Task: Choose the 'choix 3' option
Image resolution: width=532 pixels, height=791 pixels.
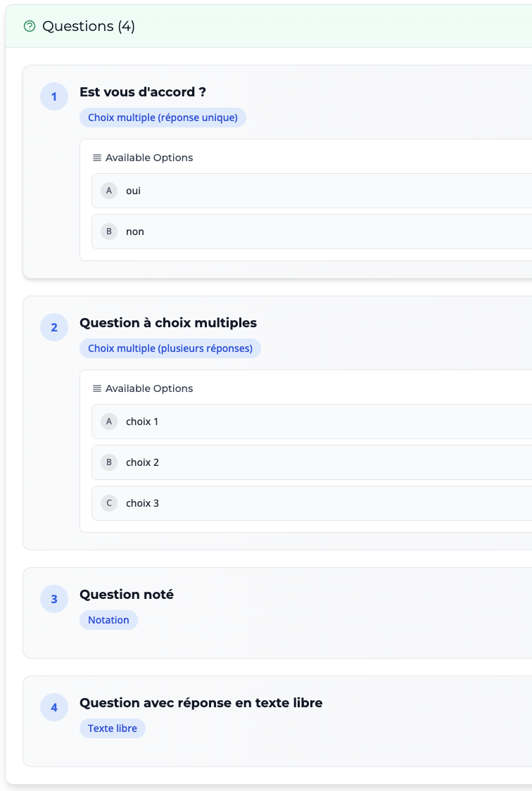Action: pyautogui.click(x=142, y=503)
